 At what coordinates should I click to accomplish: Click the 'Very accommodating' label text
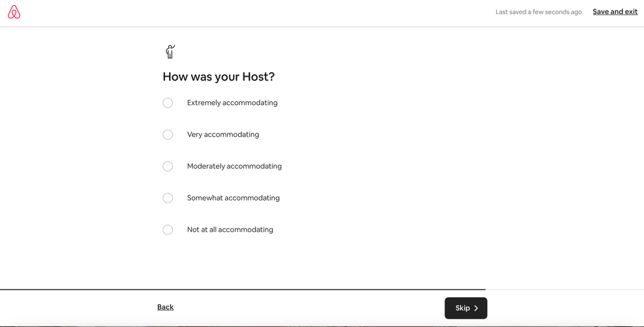(223, 135)
